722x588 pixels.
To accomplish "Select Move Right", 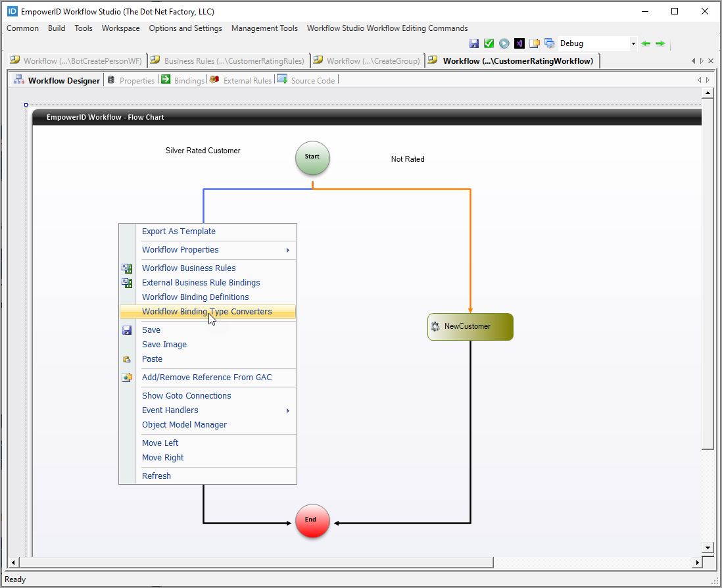I will (162, 458).
